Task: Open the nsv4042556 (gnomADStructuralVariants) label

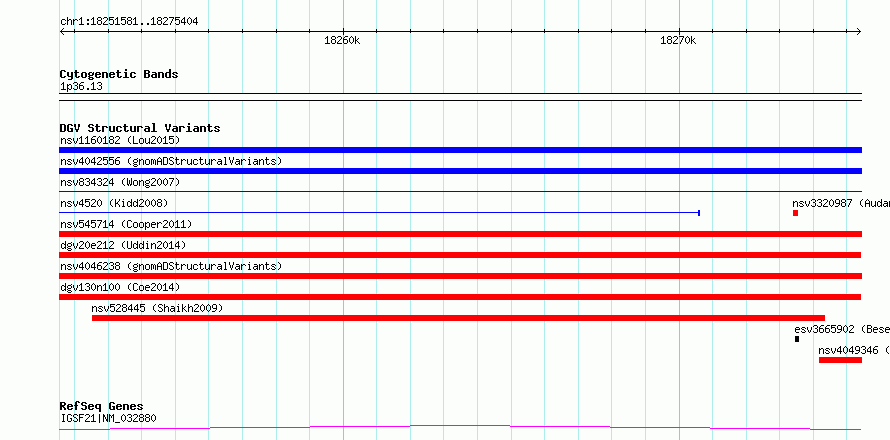Action: [x=171, y=161]
